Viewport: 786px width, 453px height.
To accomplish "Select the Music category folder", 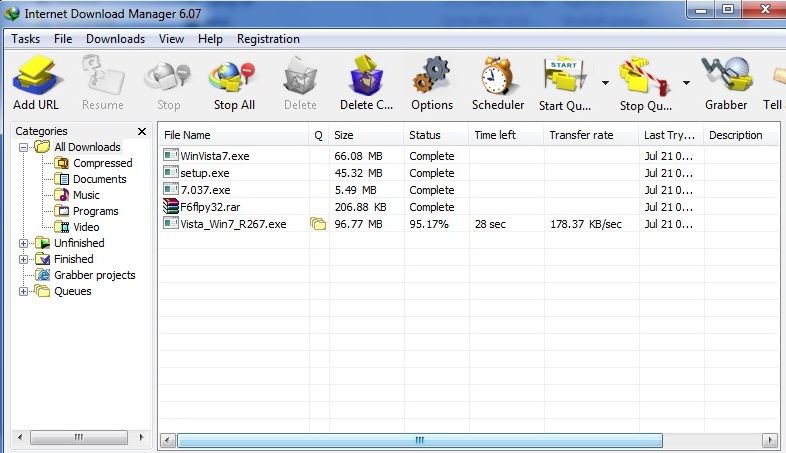I will click(77, 195).
